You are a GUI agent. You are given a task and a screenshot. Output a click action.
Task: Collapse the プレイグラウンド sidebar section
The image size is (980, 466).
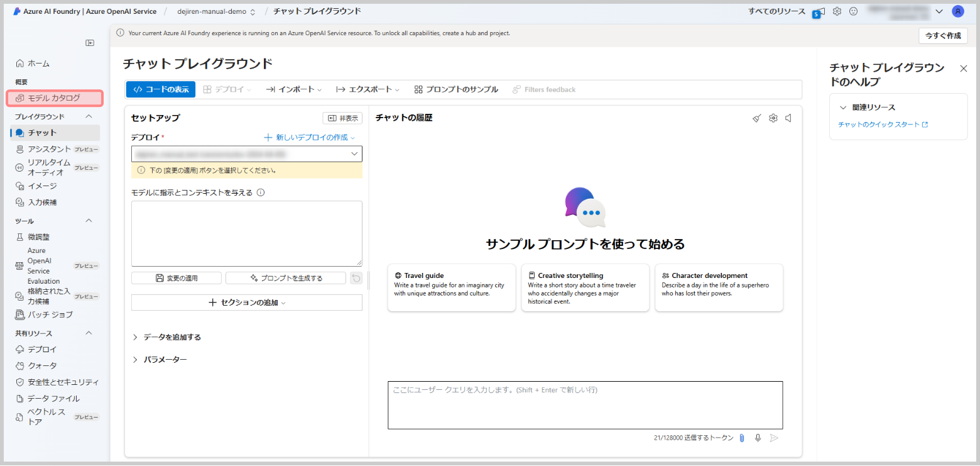coord(89,116)
